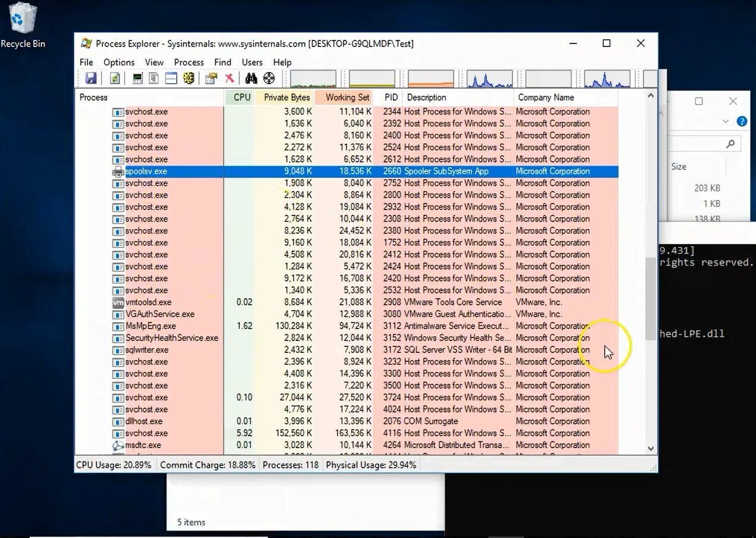Click the icon beside dllhost.exe
756x538 pixels.
pos(118,421)
